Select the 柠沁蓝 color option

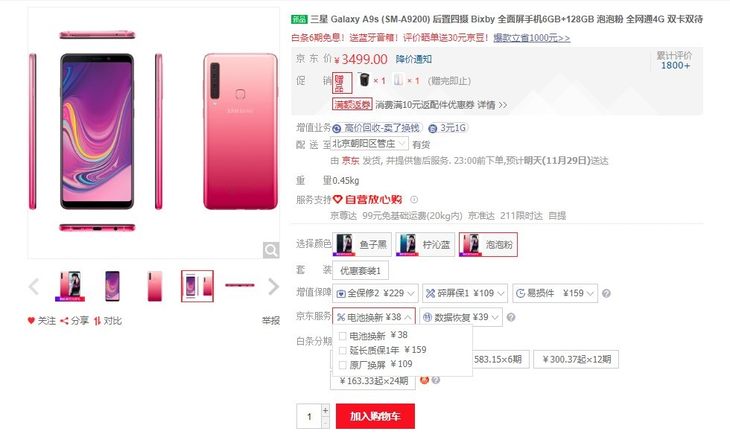425,244
